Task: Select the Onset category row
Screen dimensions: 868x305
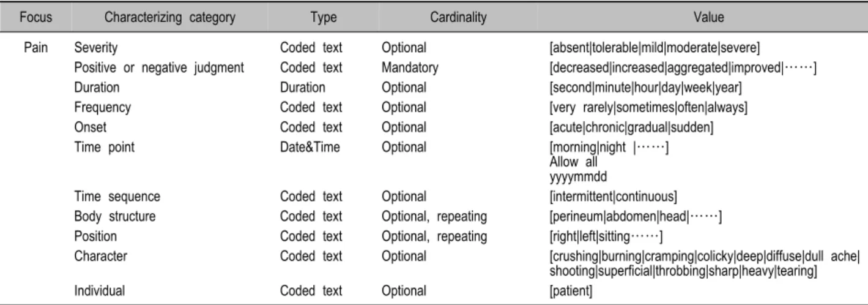Action: click(x=434, y=127)
